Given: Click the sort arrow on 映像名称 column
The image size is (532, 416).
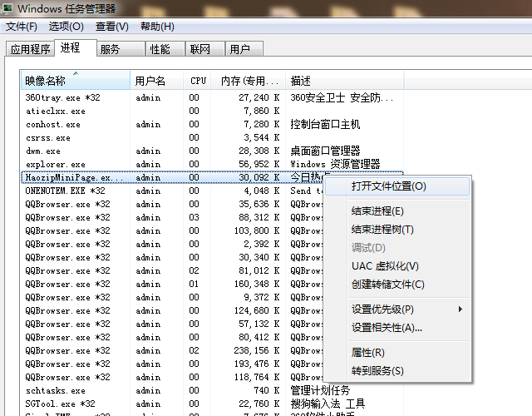Looking at the screenshot, I should click(76, 74).
